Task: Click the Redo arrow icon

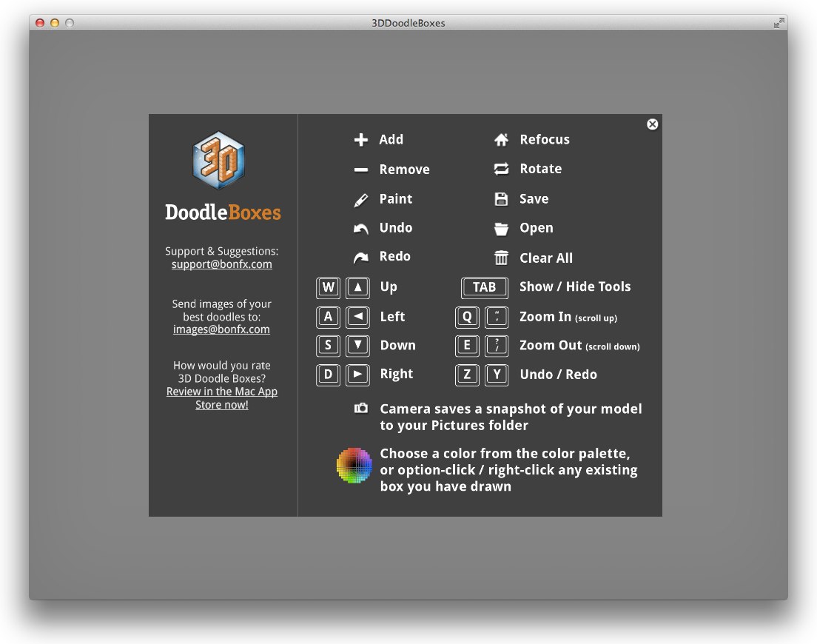Action: 361,258
